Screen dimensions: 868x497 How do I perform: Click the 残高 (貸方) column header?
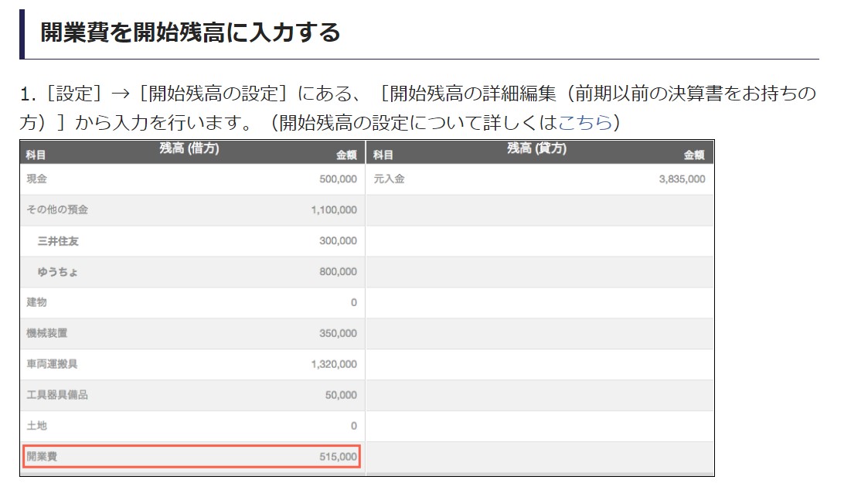pos(536,149)
